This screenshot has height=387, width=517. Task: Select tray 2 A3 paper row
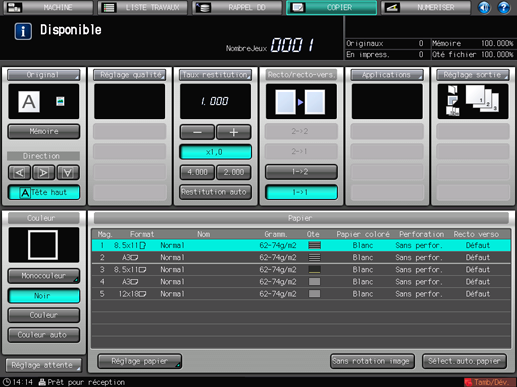[x=301, y=257]
